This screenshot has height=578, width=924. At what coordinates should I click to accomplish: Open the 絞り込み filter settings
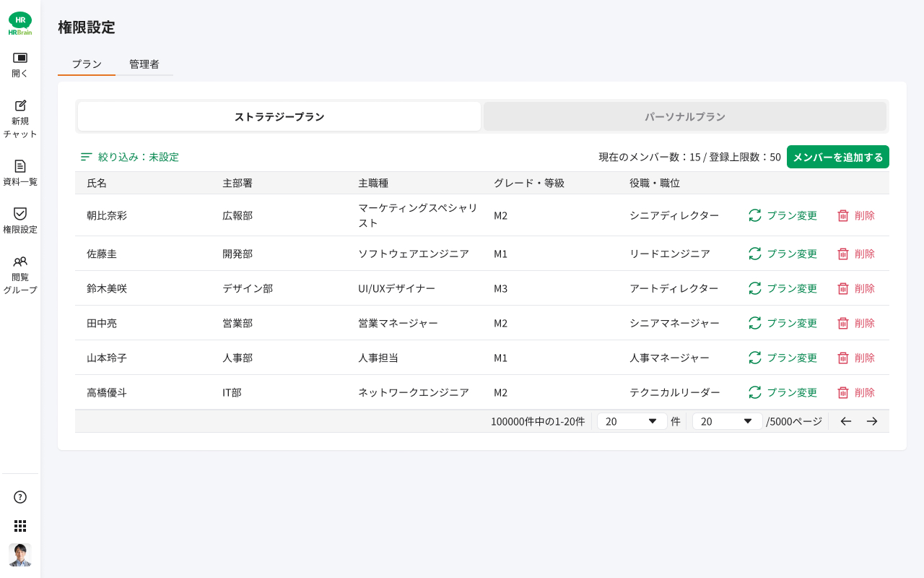(x=130, y=157)
